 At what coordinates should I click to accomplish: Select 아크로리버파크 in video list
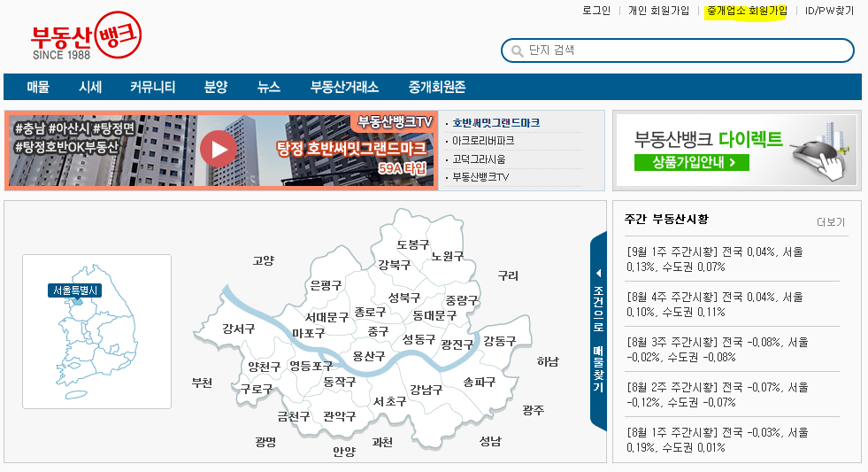click(483, 142)
